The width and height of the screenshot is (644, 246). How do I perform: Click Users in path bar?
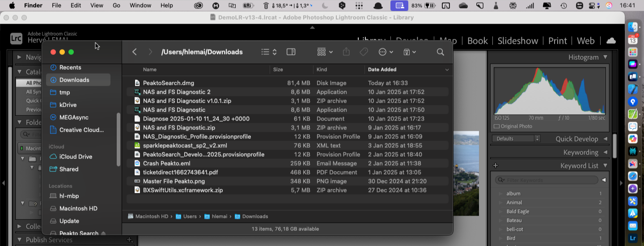click(186, 217)
